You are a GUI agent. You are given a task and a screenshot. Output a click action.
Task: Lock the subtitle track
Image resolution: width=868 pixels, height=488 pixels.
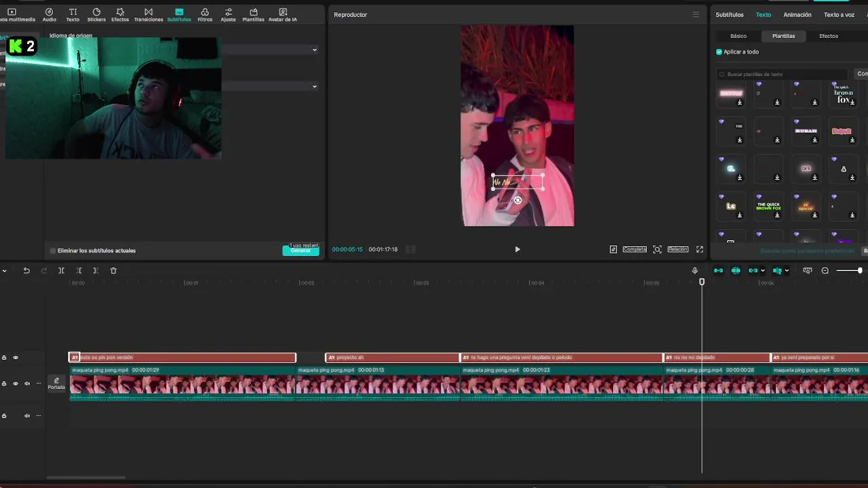(4, 357)
